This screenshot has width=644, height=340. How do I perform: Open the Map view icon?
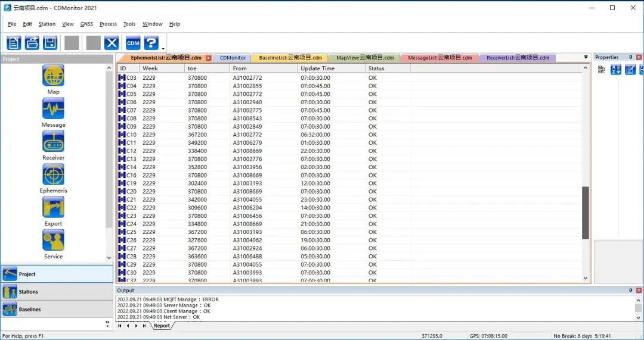[x=53, y=76]
